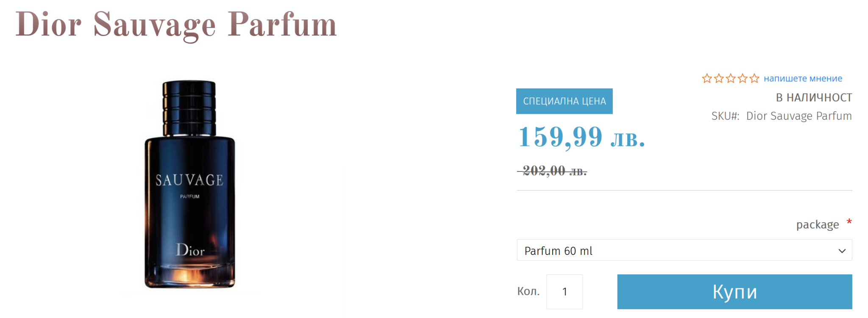Click the red required-field asterisk

click(x=849, y=222)
